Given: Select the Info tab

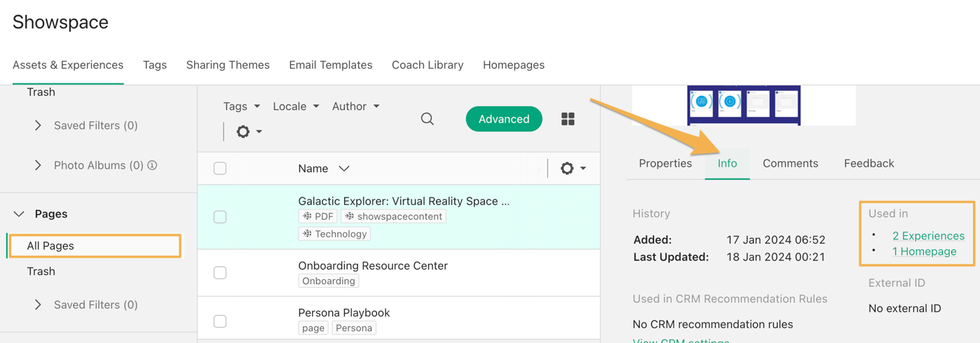Looking at the screenshot, I should 727,163.
